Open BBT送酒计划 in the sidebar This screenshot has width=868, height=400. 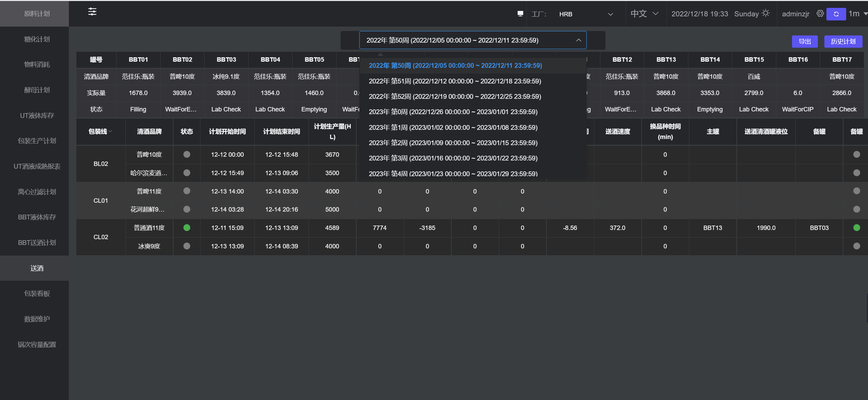coord(34,243)
